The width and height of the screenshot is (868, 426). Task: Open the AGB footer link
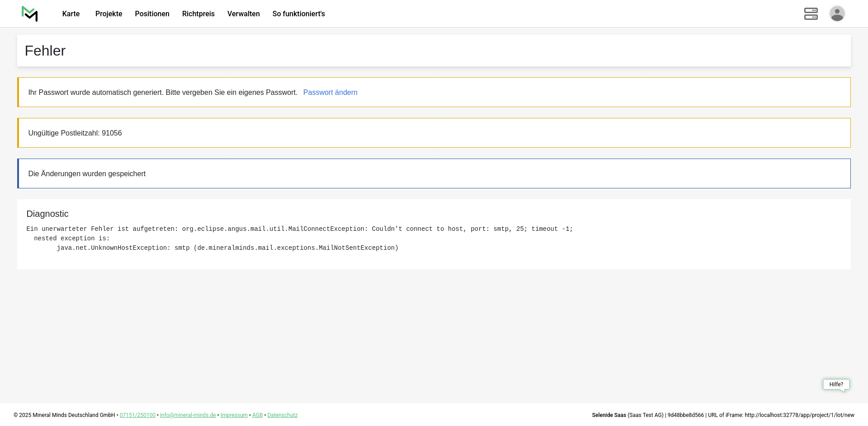click(257, 415)
